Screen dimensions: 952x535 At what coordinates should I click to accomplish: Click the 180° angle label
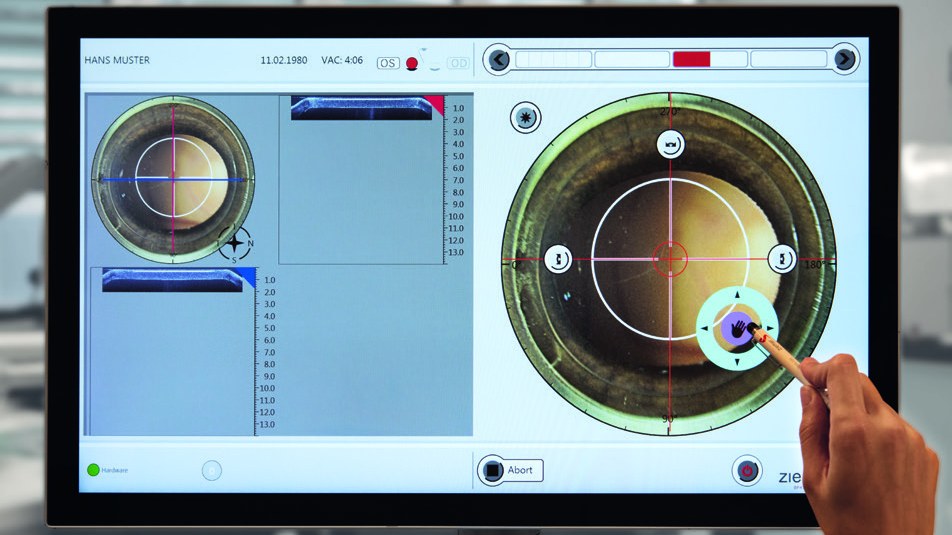pos(814,265)
